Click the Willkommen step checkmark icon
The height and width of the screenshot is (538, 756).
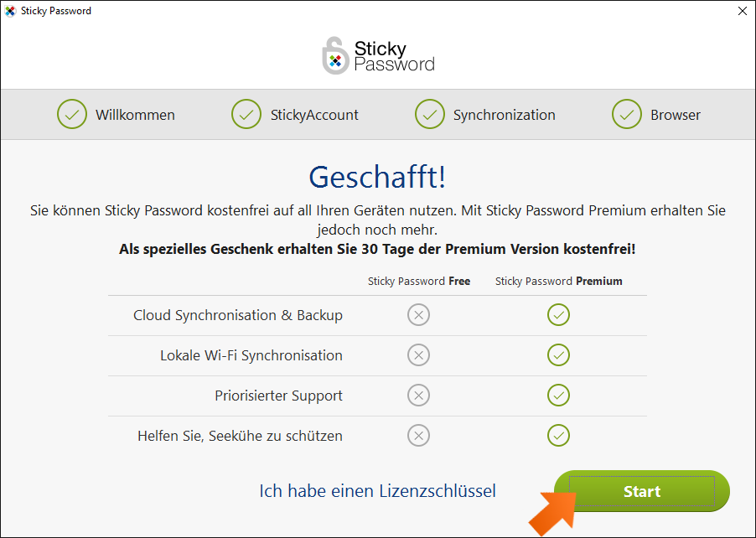click(x=72, y=114)
